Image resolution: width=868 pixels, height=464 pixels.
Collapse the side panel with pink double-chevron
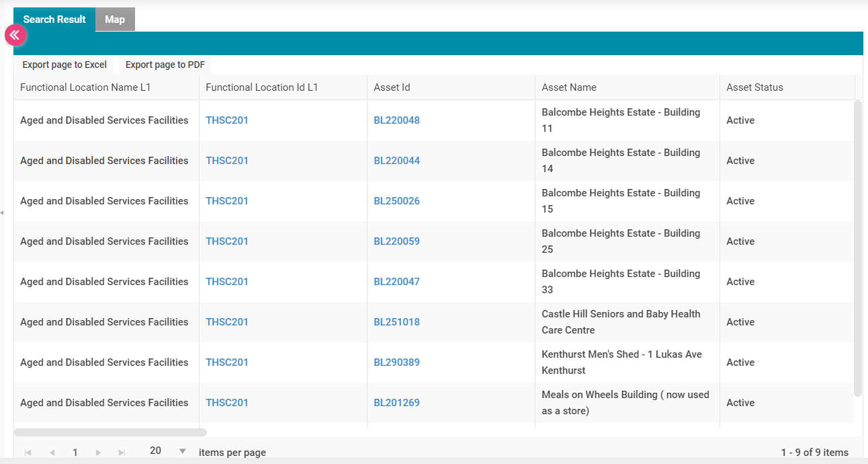(x=15, y=35)
